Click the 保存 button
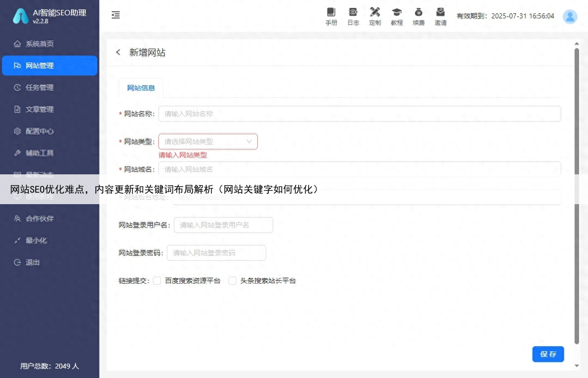The height and width of the screenshot is (378, 588). (x=548, y=354)
